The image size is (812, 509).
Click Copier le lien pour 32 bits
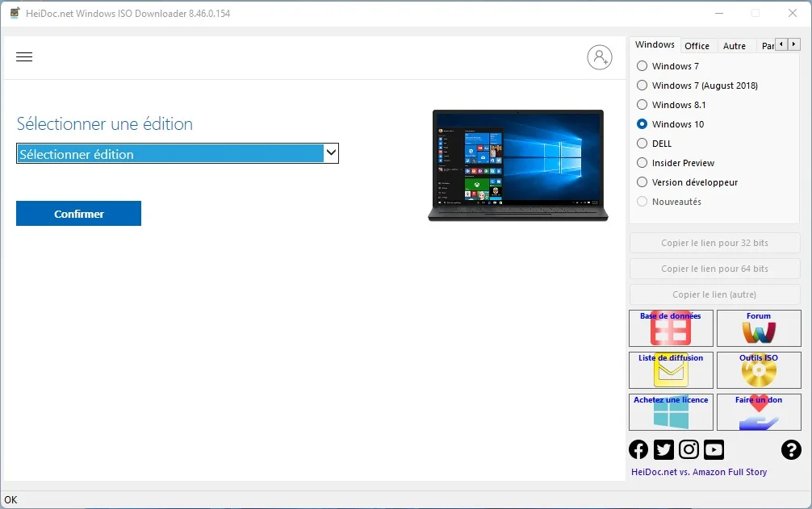pos(714,243)
